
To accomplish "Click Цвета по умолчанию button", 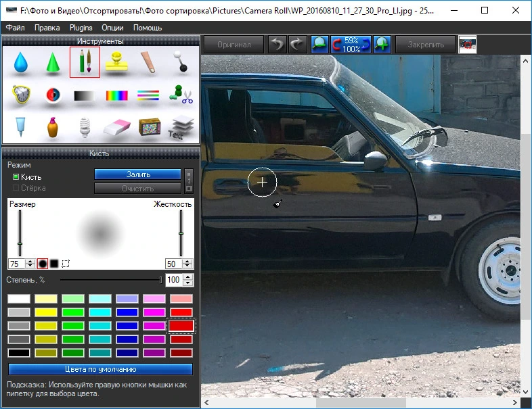I will (100, 369).
